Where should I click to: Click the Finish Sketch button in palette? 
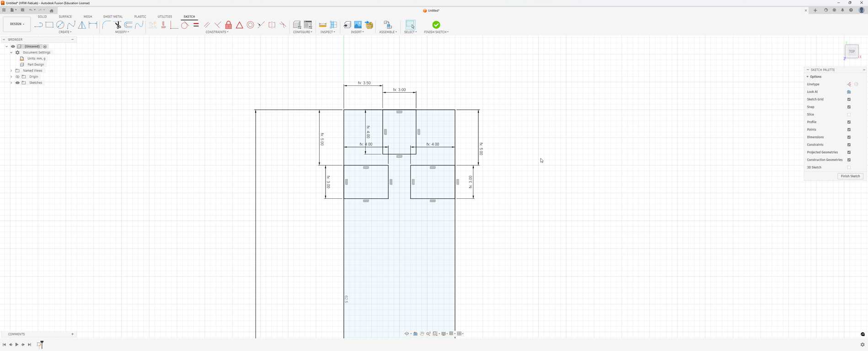(850, 176)
